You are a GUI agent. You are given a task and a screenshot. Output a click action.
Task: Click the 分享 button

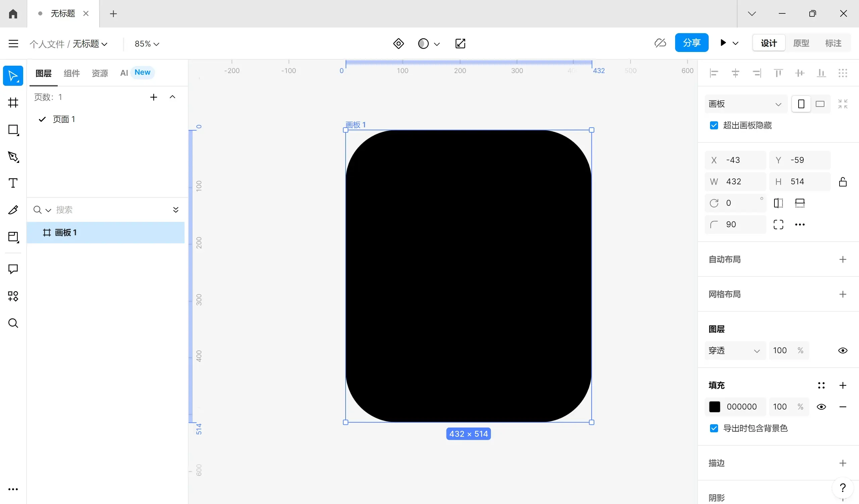pos(692,43)
